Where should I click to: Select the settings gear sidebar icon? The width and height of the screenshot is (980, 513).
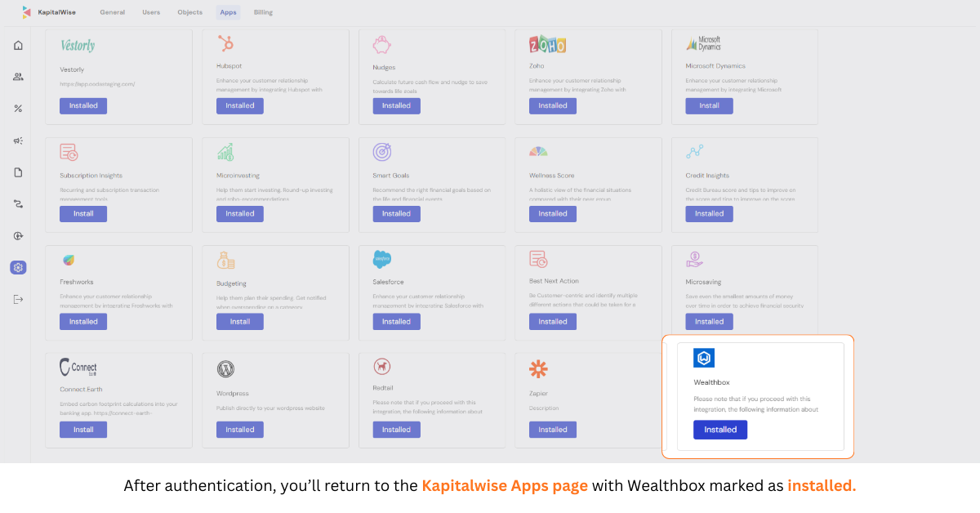click(18, 267)
